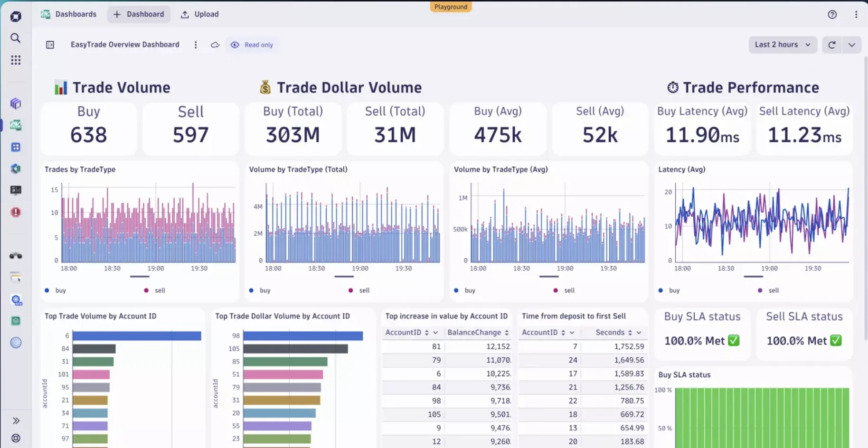Expand the chevron beside the refresh button
The width and height of the screenshot is (868, 448).
tap(852, 45)
